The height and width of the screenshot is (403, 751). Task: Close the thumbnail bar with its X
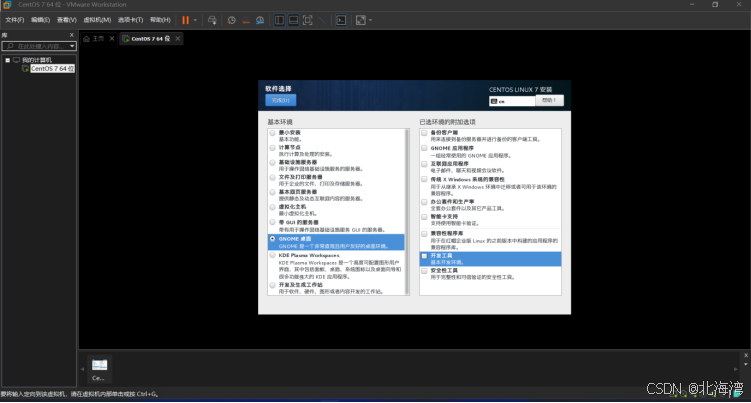pos(745,355)
